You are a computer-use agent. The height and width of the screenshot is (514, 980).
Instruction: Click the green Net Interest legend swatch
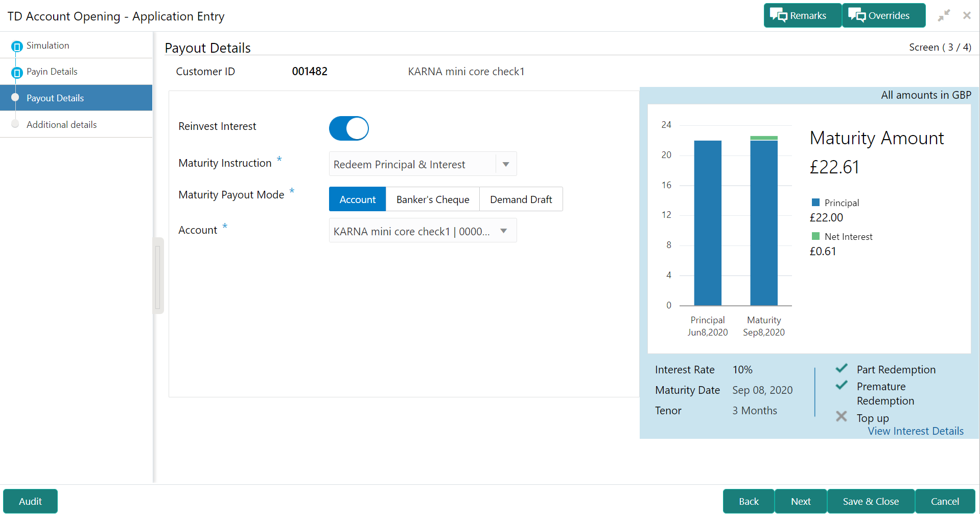815,236
